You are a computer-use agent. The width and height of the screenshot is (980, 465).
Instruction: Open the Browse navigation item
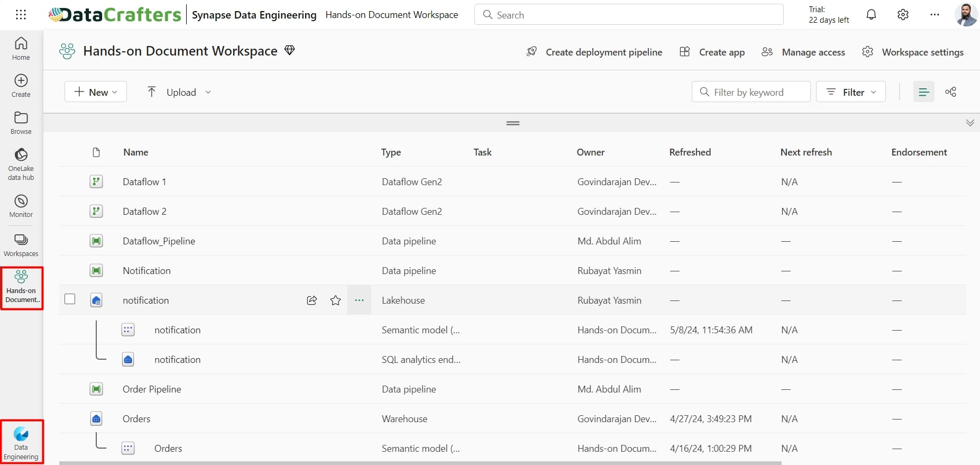click(x=21, y=123)
